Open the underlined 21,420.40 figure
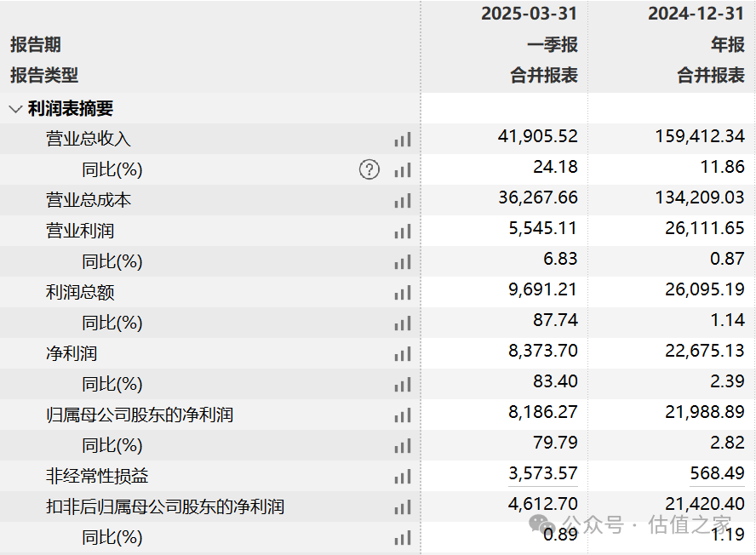This screenshot has height=555, width=756. tap(704, 504)
